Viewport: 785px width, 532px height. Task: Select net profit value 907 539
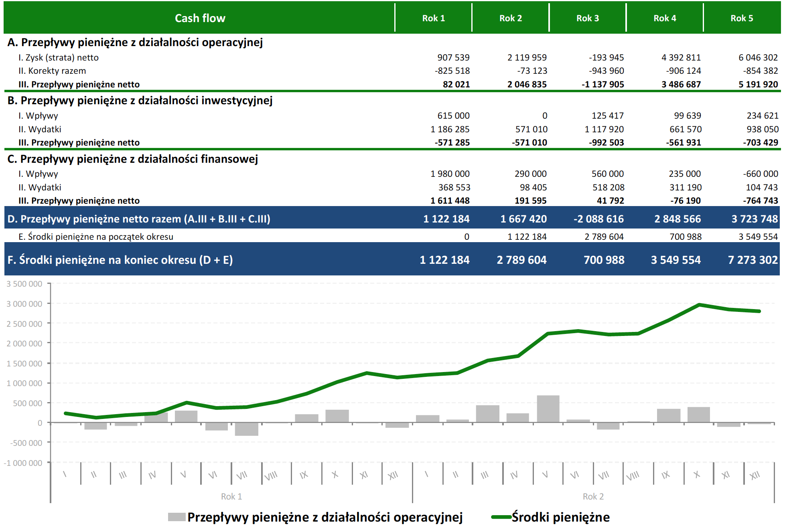pyautogui.click(x=453, y=58)
